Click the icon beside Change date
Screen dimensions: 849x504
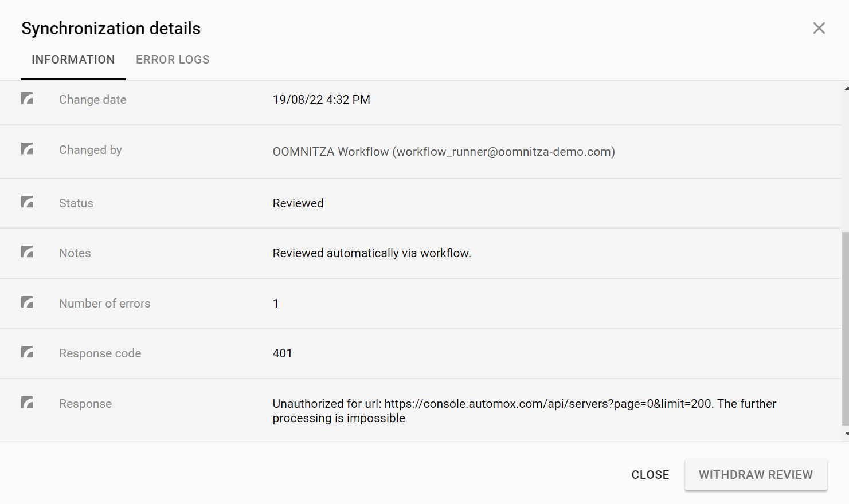click(27, 99)
